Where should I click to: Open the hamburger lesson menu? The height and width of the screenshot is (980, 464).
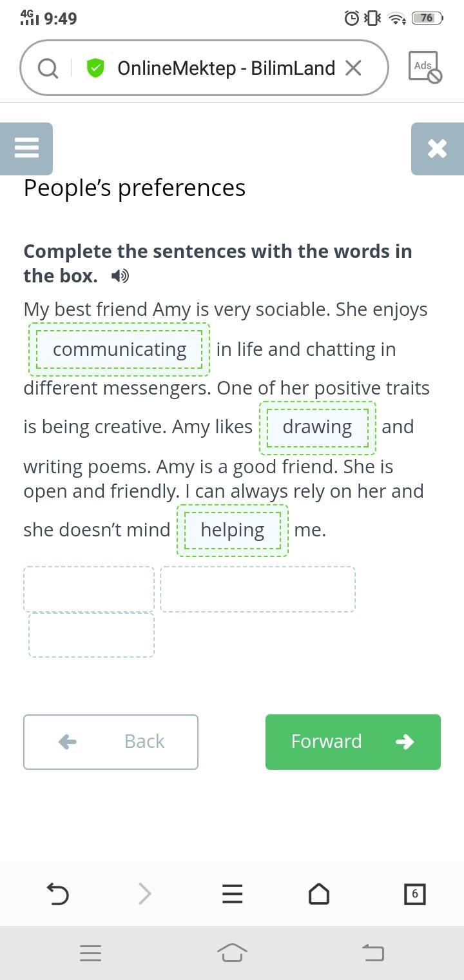coord(26,148)
